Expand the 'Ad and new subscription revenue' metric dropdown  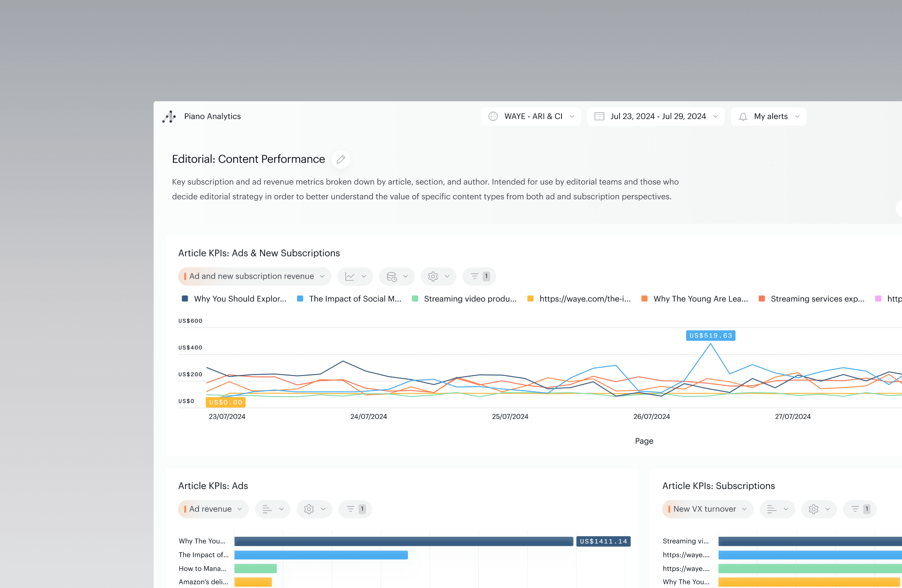254,276
